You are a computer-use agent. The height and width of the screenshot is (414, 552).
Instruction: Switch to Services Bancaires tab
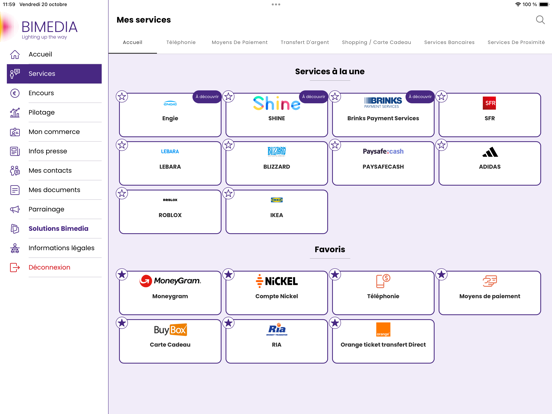point(449,42)
